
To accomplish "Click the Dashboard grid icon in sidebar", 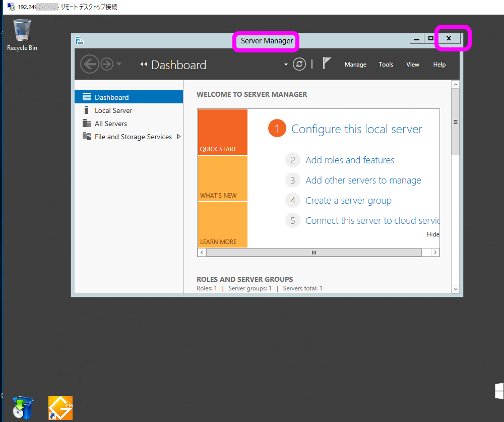I will (87, 97).
